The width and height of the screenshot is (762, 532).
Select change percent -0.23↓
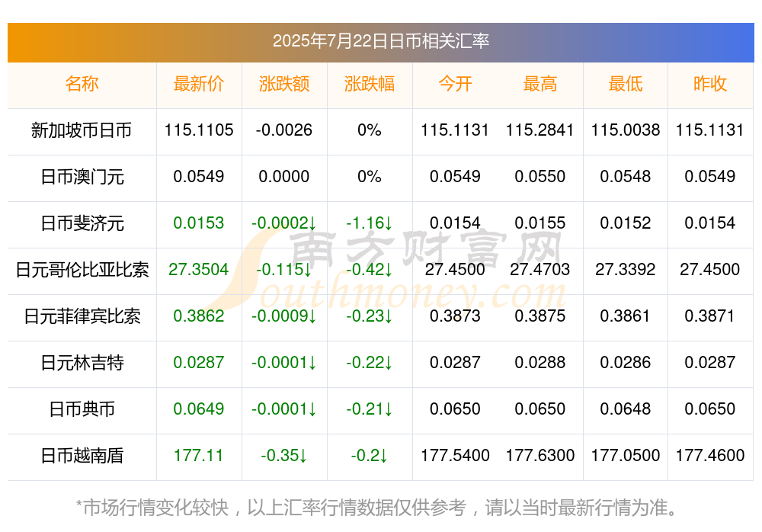(x=370, y=316)
